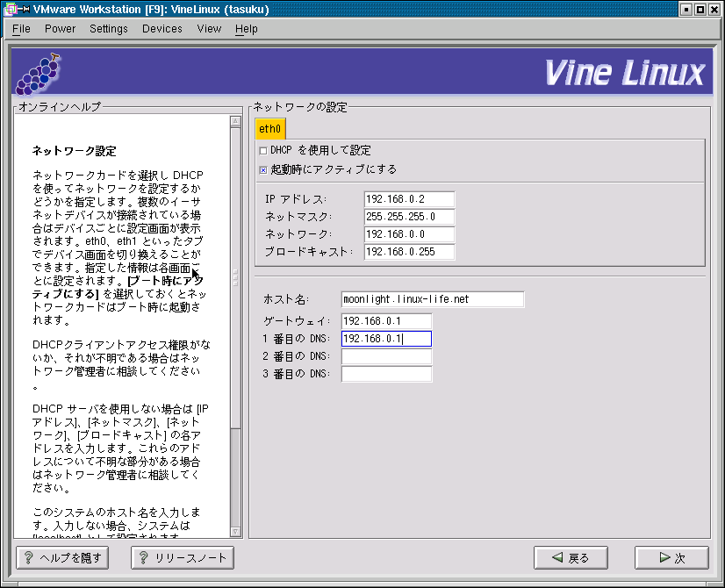
Task: Open the Devices menu
Action: [162, 29]
